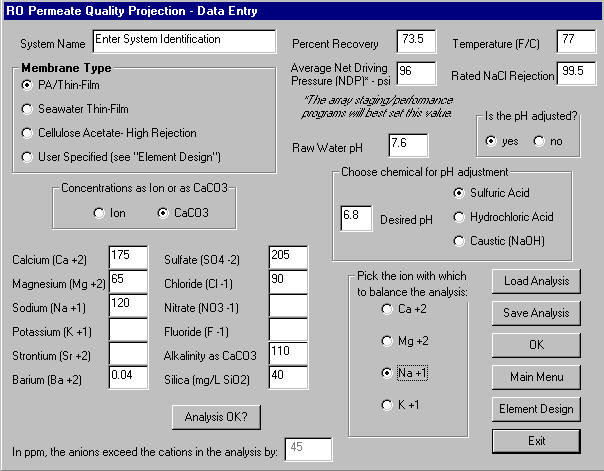The image size is (604, 471).
Task: Switch concentrations to Ion
Action: pos(98,213)
